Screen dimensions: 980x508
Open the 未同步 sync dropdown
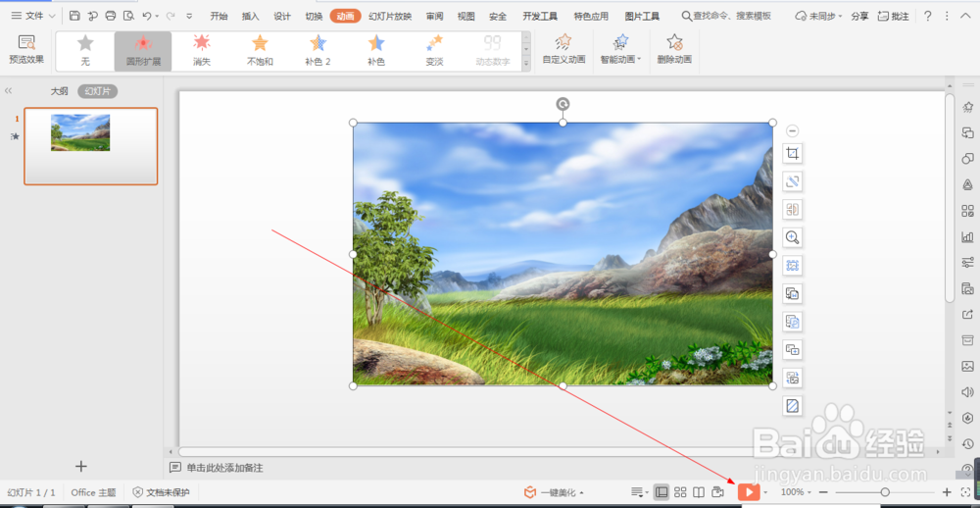pos(818,17)
